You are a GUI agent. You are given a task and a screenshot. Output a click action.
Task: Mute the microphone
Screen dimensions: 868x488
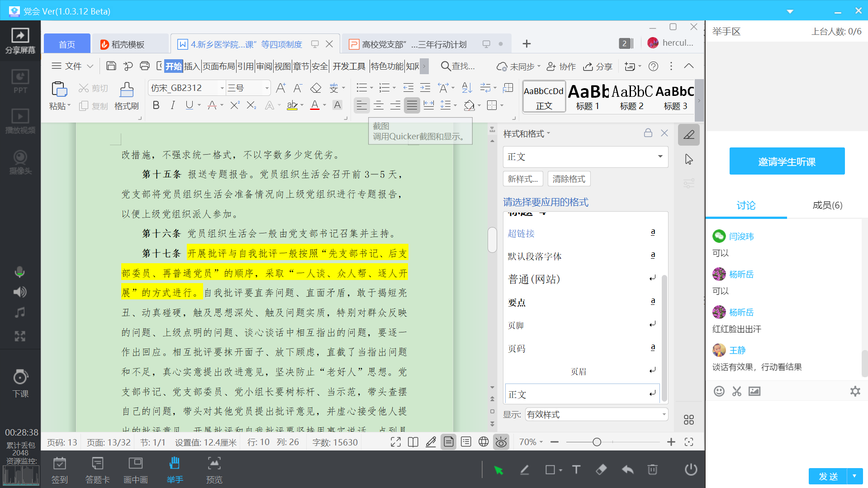(19, 272)
